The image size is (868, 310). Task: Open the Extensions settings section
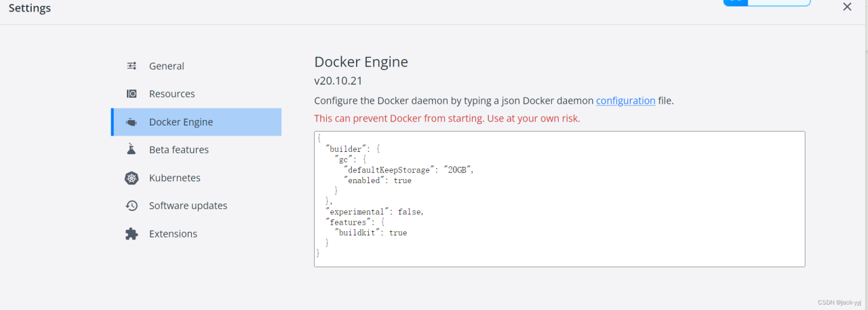tap(196, 233)
